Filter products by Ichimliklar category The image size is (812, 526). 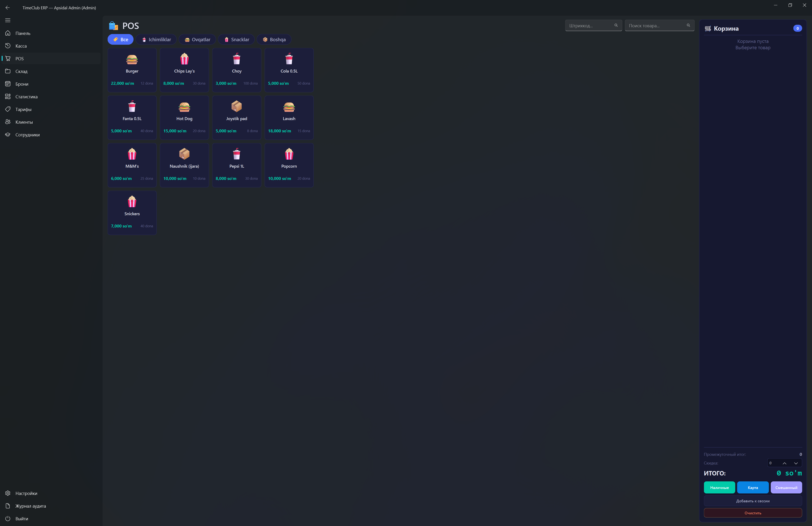pos(156,40)
